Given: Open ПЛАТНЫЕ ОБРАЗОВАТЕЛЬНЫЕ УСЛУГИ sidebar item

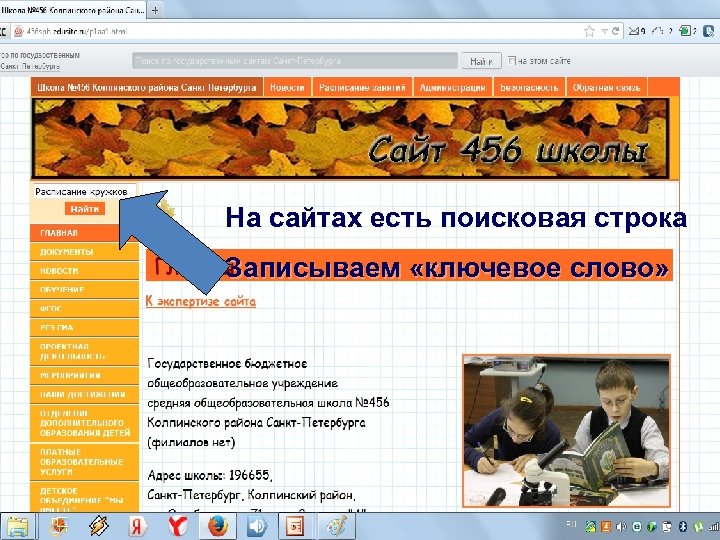Looking at the screenshot, I should pyautogui.click(x=84, y=462).
